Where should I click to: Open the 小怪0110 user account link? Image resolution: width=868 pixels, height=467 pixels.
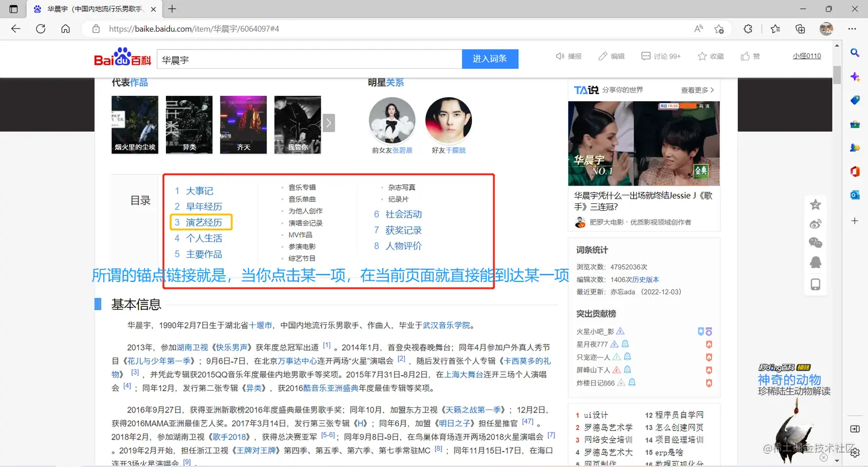[x=807, y=56]
